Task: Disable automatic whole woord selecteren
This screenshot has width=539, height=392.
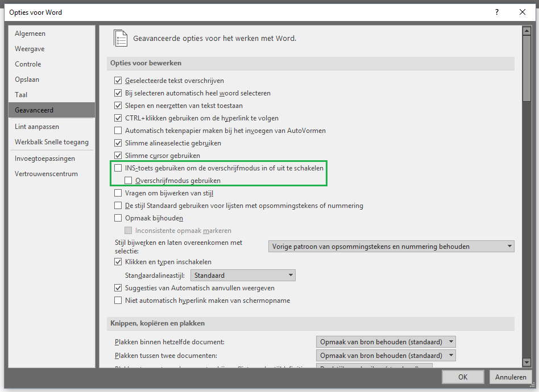Action: point(118,93)
